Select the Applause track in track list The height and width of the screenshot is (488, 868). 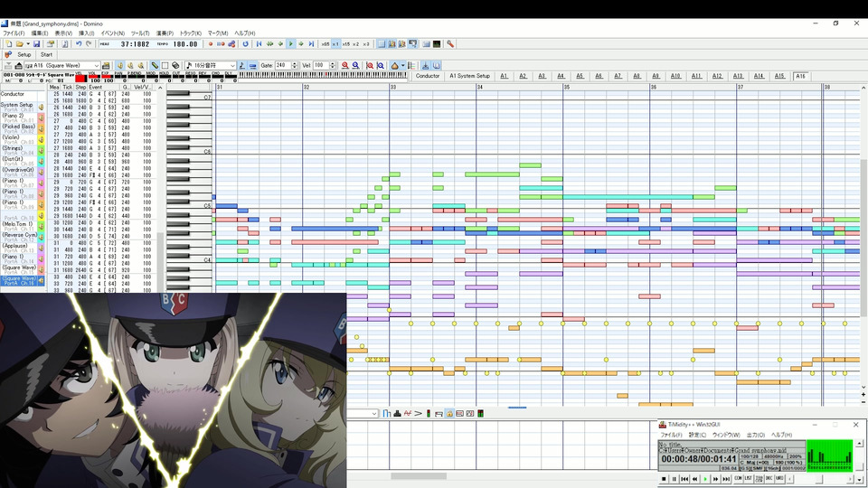(19, 248)
